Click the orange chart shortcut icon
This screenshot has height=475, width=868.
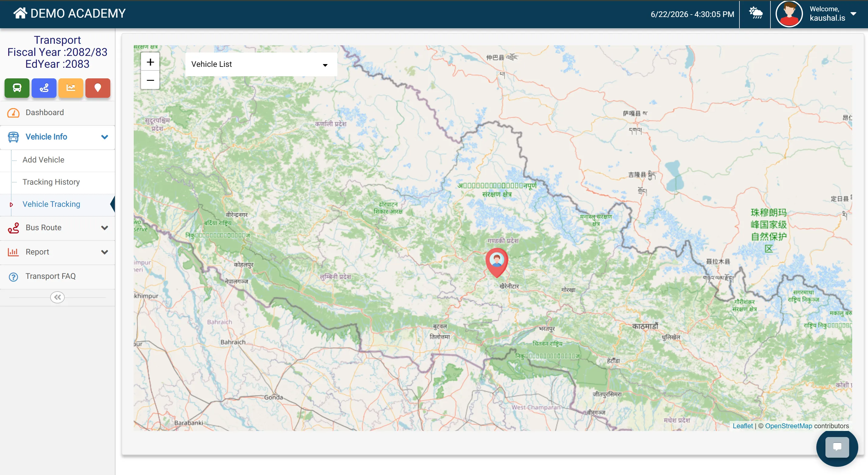[x=71, y=88]
